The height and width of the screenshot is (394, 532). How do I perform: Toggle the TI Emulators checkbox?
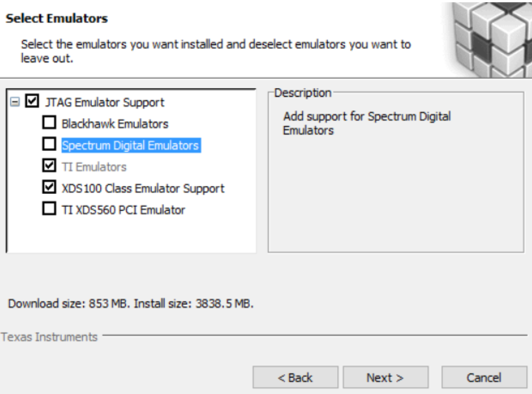[49, 166]
